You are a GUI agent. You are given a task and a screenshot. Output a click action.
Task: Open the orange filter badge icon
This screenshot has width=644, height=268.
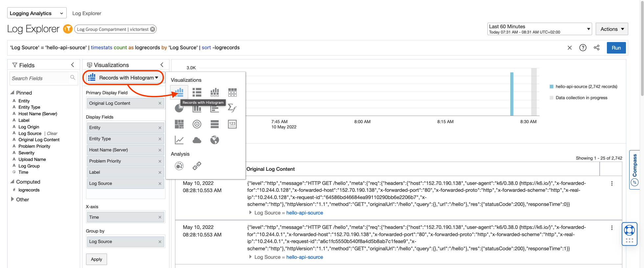coord(68,29)
